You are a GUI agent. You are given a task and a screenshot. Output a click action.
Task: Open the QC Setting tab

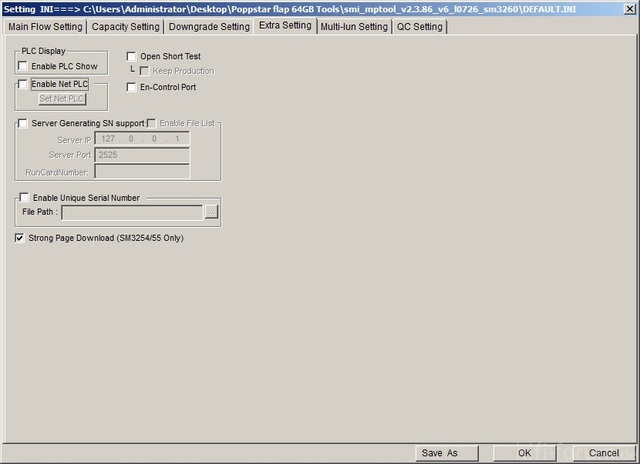420,26
